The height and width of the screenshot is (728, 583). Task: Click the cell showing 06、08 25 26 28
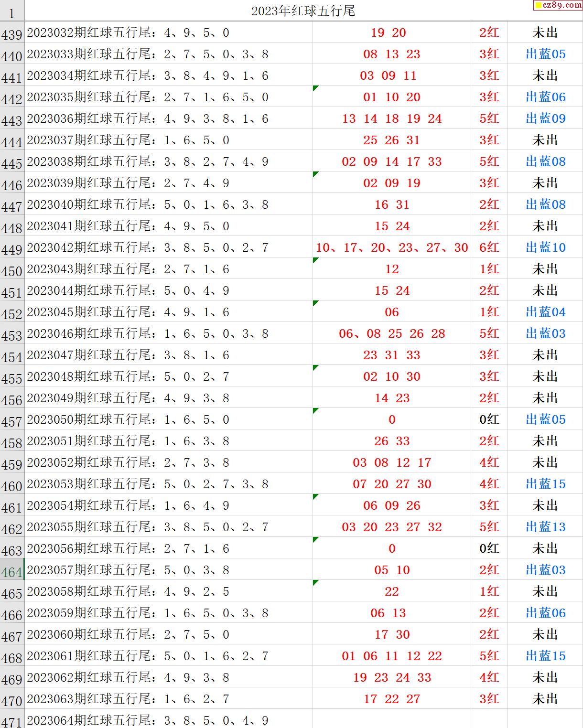391,333
